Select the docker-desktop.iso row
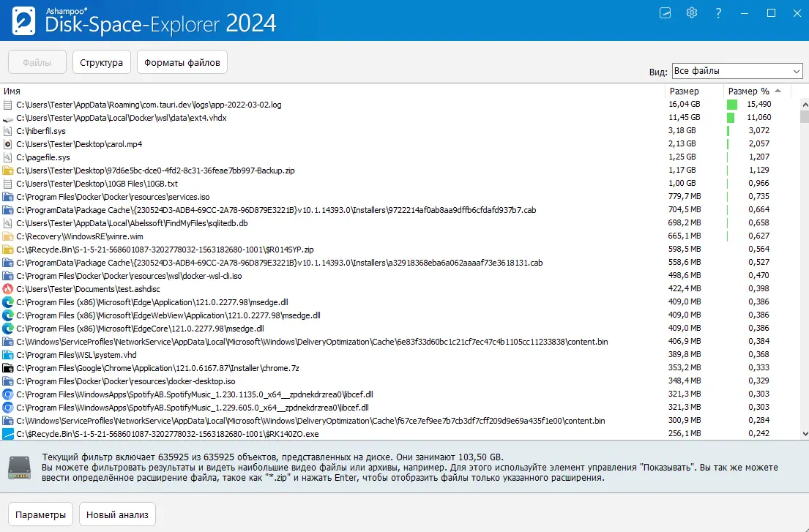 (x=400, y=381)
